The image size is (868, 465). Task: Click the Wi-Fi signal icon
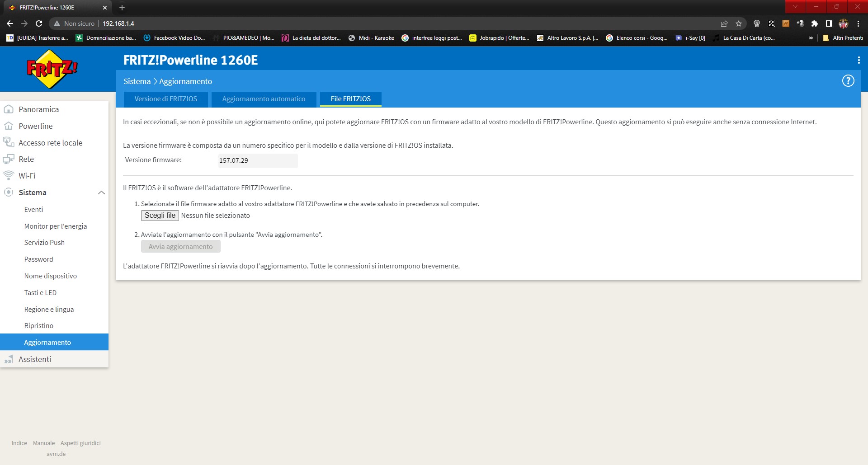point(9,175)
